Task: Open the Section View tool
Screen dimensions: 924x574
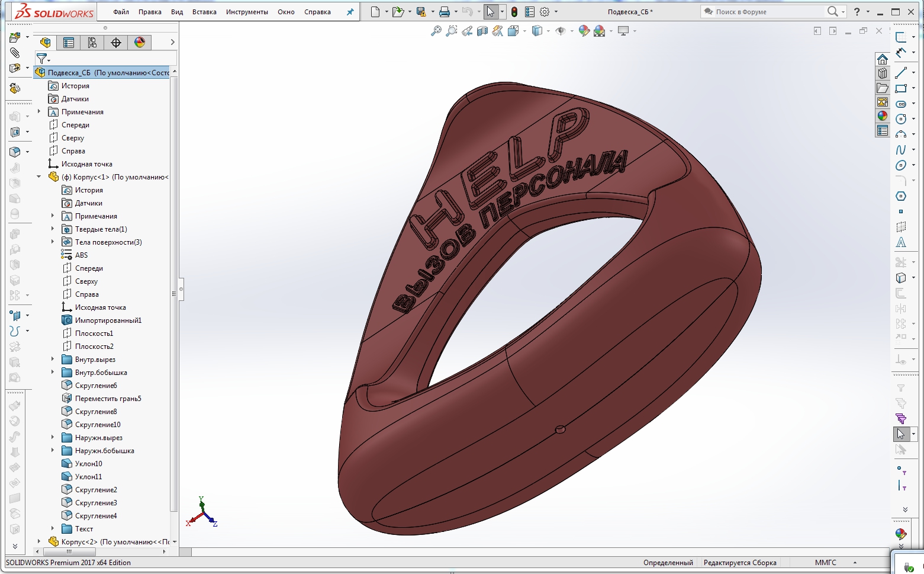Action: (x=481, y=31)
